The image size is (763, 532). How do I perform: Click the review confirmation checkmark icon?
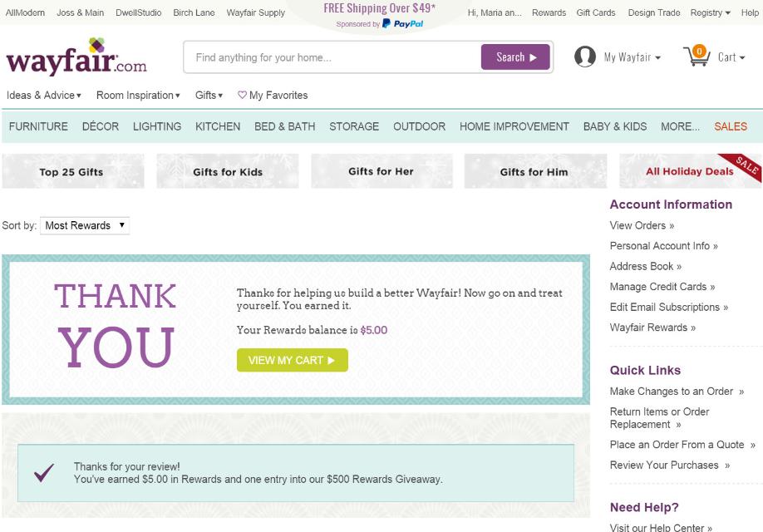coord(44,472)
